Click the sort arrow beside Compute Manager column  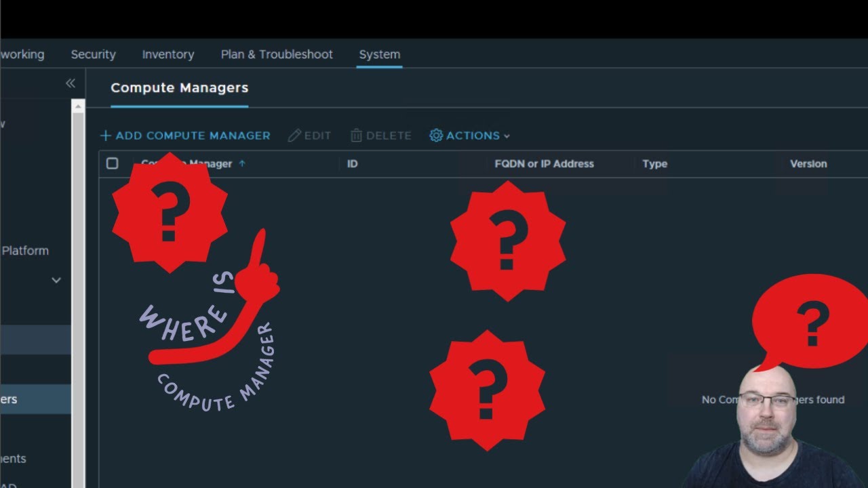[242, 163]
